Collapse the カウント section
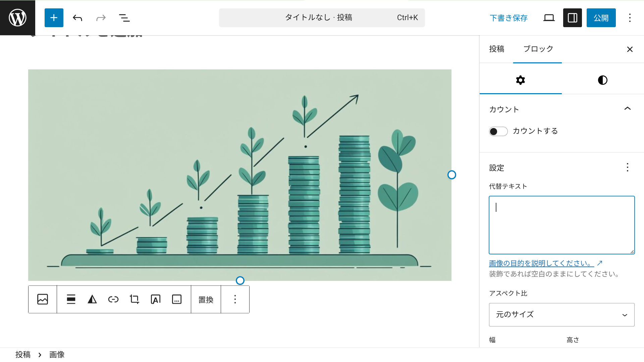This screenshot has height=362, width=644. pyautogui.click(x=628, y=109)
